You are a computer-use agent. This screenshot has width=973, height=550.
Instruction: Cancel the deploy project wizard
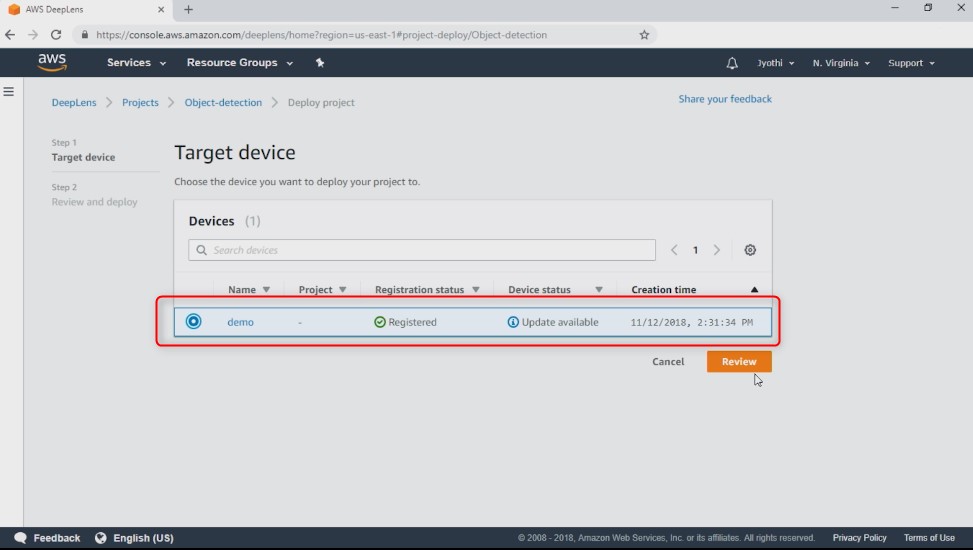[x=668, y=361]
